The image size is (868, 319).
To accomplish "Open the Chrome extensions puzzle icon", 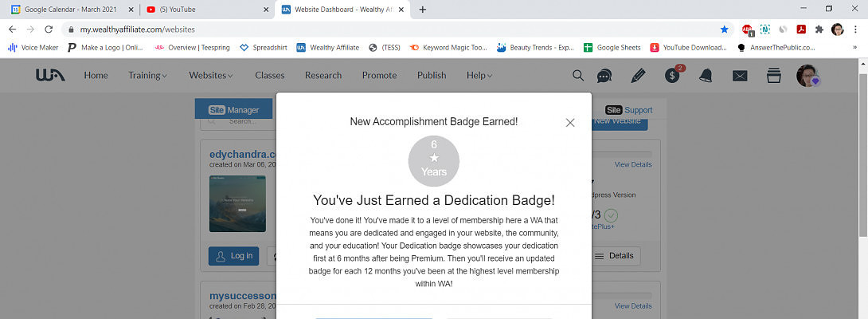I will pos(819,29).
